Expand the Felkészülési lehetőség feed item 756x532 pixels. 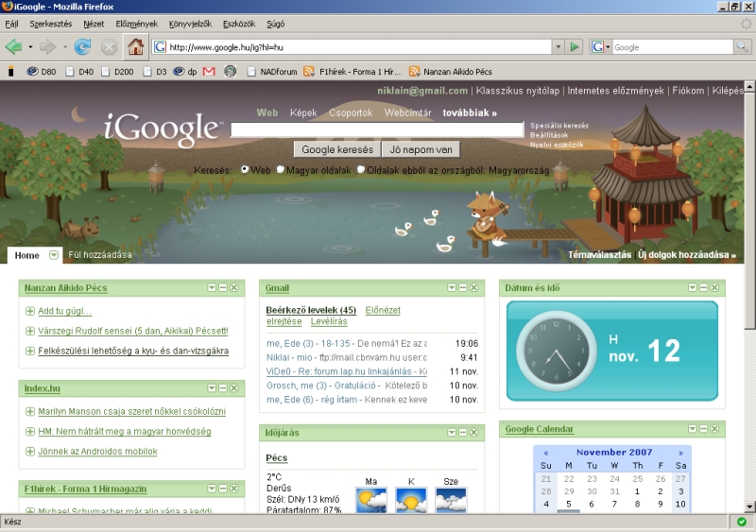point(30,351)
